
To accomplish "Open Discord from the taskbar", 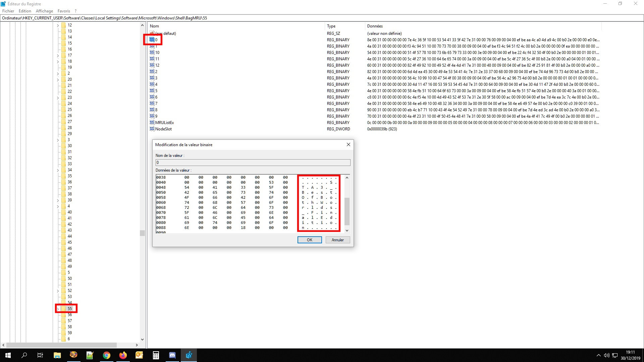I will (172, 355).
